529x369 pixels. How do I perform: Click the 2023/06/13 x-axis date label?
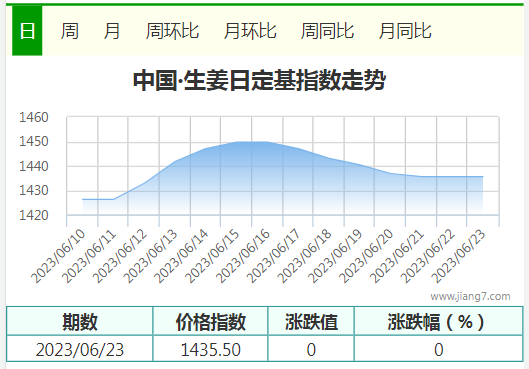(151, 256)
